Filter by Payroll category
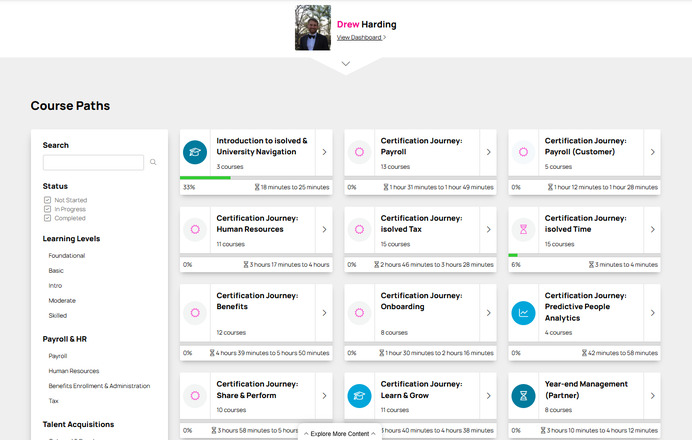This screenshot has height=440, width=692. (x=58, y=356)
